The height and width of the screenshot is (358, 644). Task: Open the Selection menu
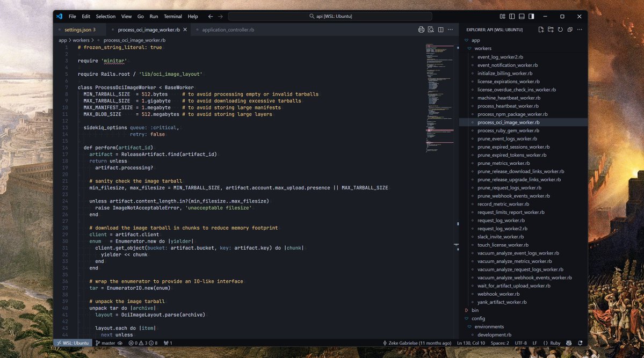tap(106, 17)
